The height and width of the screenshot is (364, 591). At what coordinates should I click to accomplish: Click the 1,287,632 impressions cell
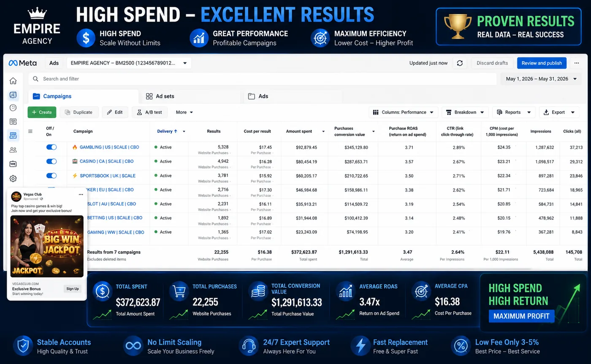(x=544, y=148)
